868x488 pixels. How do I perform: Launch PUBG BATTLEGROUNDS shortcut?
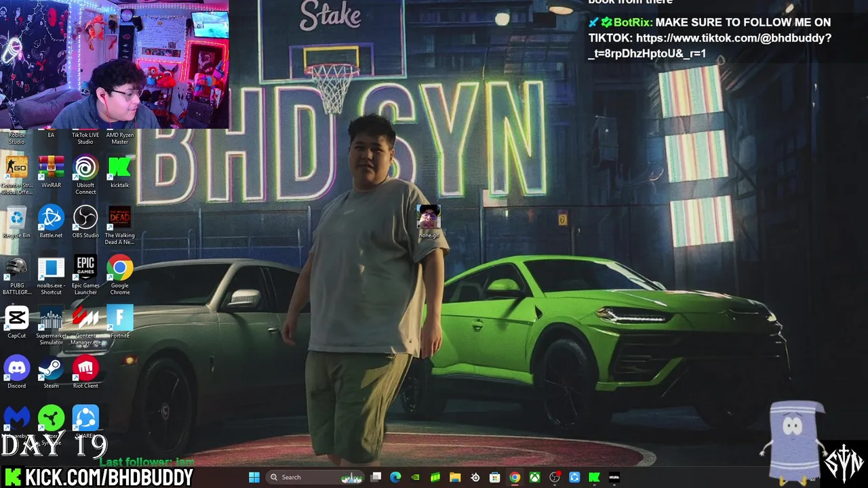pyautogui.click(x=17, y=275)
